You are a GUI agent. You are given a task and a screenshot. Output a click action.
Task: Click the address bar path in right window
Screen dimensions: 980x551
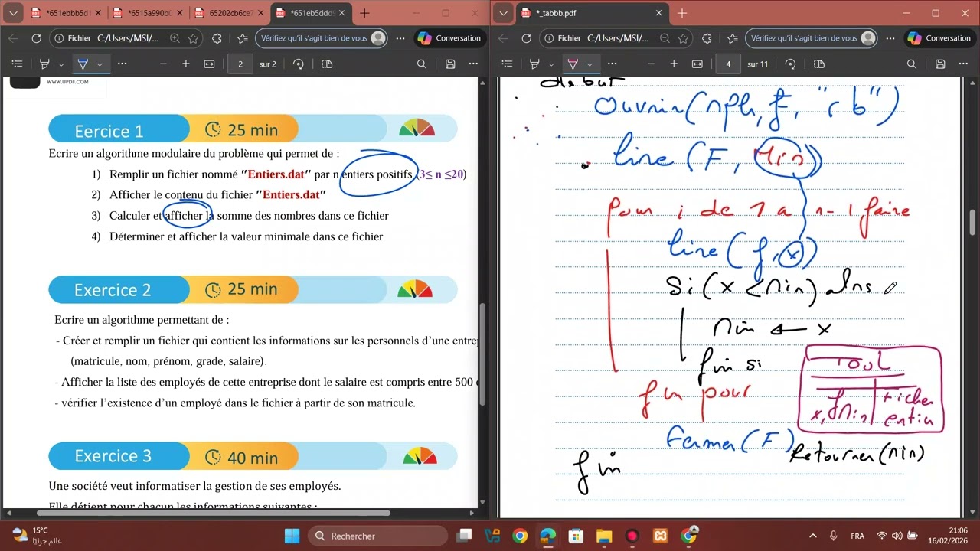(x=617, y=38)
